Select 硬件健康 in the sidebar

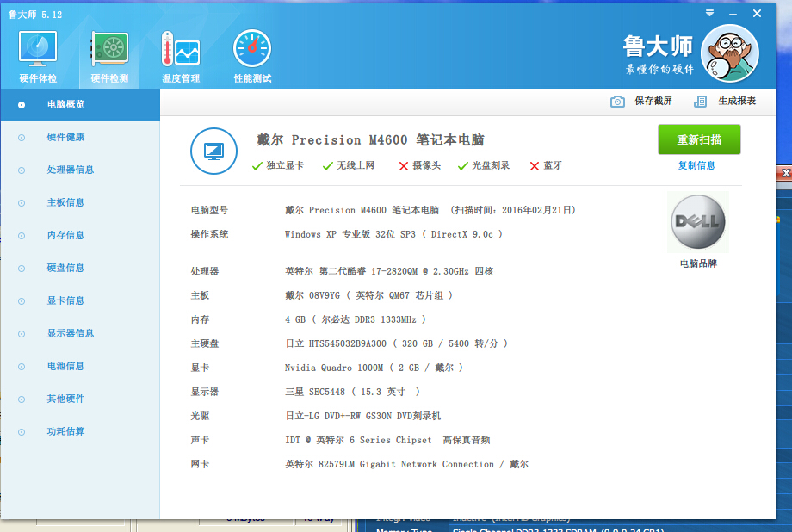65,137
